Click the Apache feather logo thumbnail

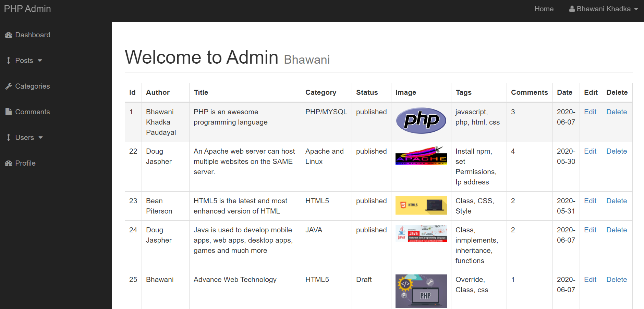click(x=421, y=156)
